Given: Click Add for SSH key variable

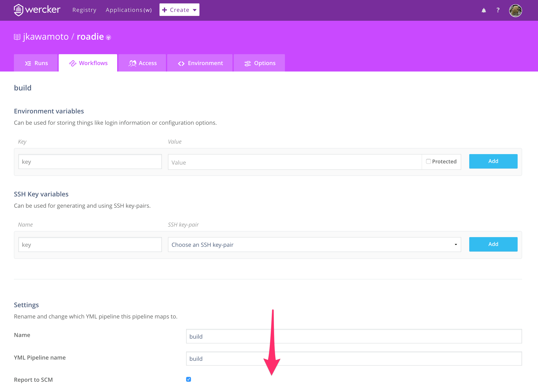Looking at the screenshot, I should click(x=493, y=244).
